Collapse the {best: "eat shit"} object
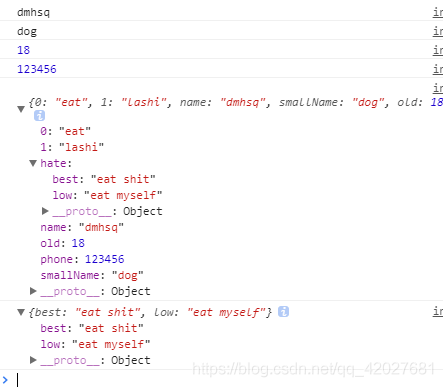 coord(21,312)
